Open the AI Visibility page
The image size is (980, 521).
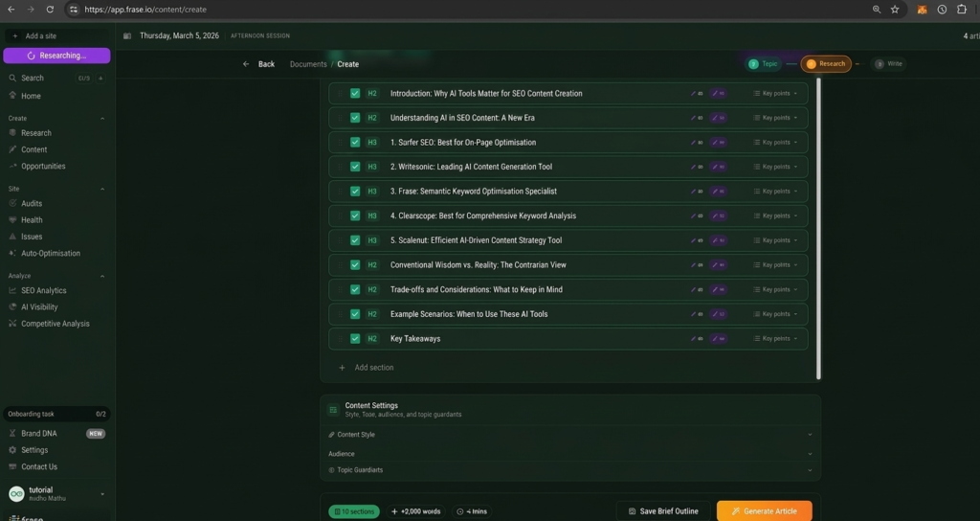point(39,307)
